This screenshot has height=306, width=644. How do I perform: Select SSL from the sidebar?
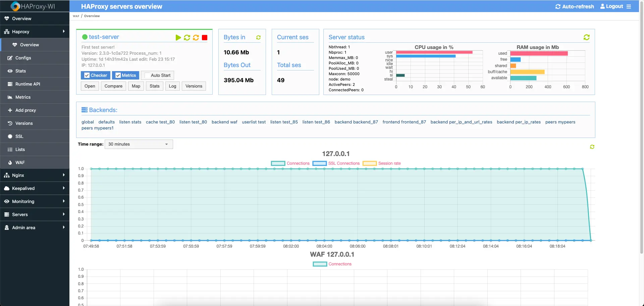click(x=19, y=136)
